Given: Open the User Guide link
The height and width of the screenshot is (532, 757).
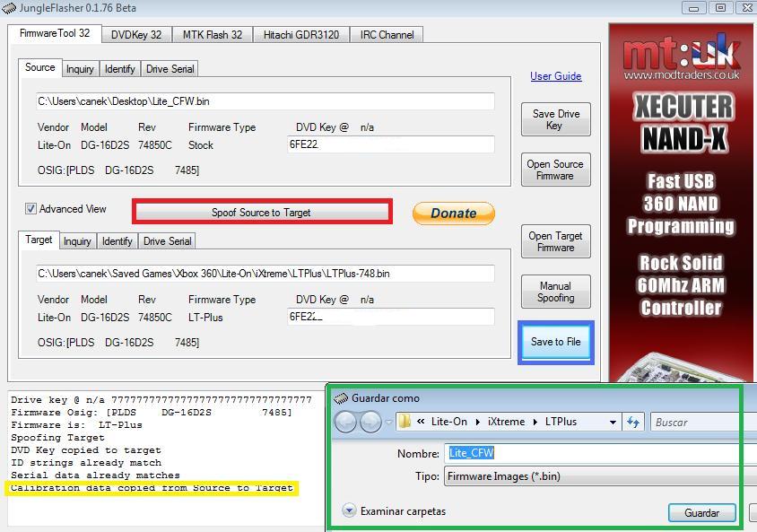Looking at the screenshot, I should pyautogui.click(x=555, y=76).
